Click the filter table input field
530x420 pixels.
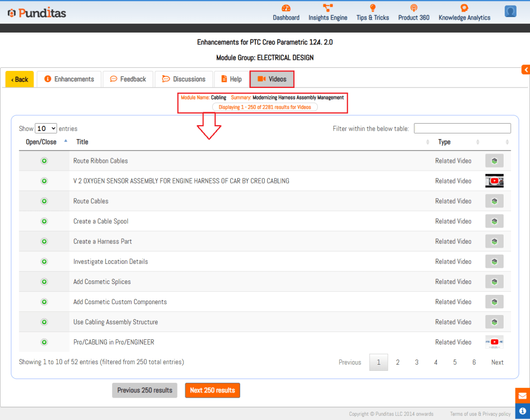(x=462, y=128)
